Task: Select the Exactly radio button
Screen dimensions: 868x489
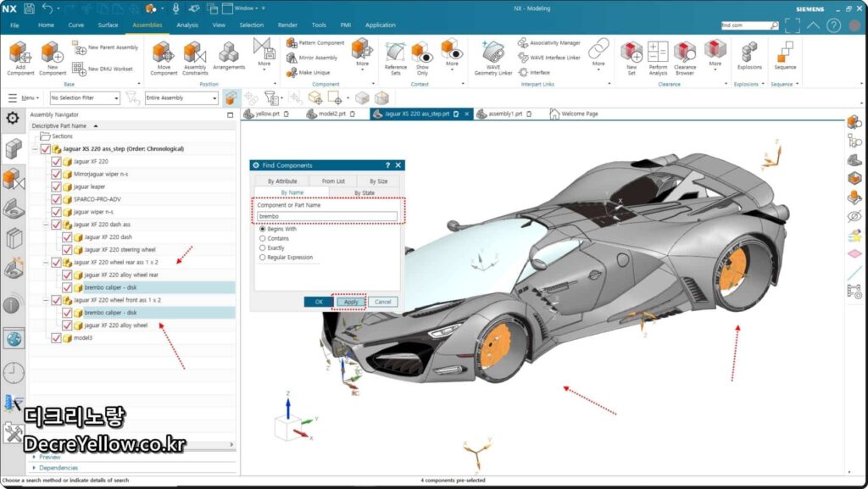Action: pyautogui.click(x=263, y=247)
